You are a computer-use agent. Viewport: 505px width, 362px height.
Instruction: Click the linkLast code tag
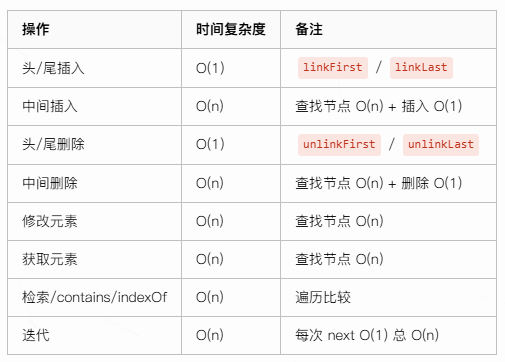tap(421, 68)
